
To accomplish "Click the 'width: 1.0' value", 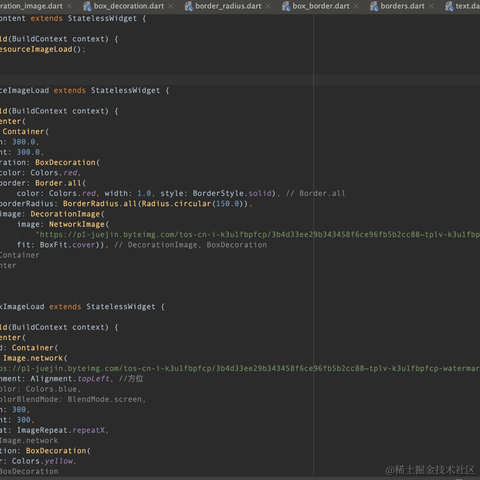I will 128,193.
